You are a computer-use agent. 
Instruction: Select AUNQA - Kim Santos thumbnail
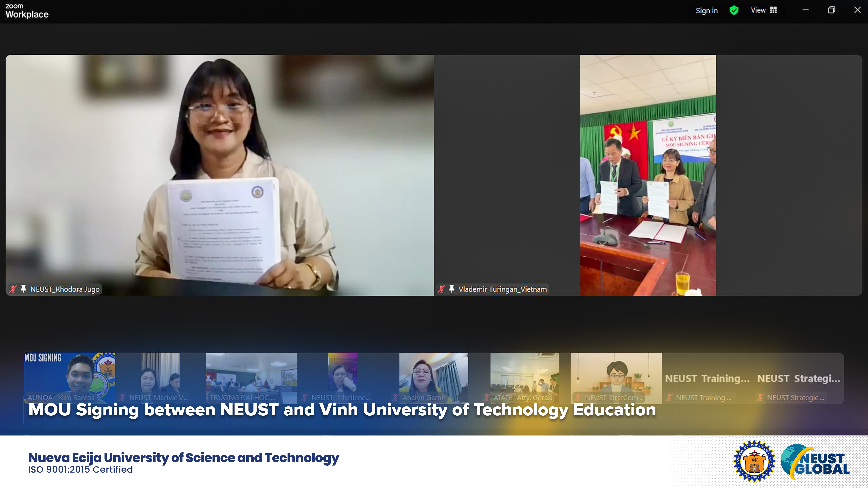(70, 378)
